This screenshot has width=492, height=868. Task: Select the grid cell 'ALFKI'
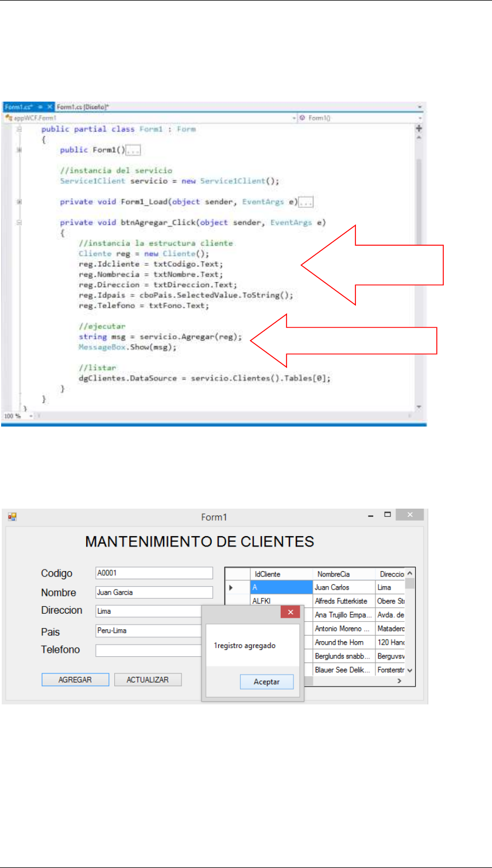point(281,601)
